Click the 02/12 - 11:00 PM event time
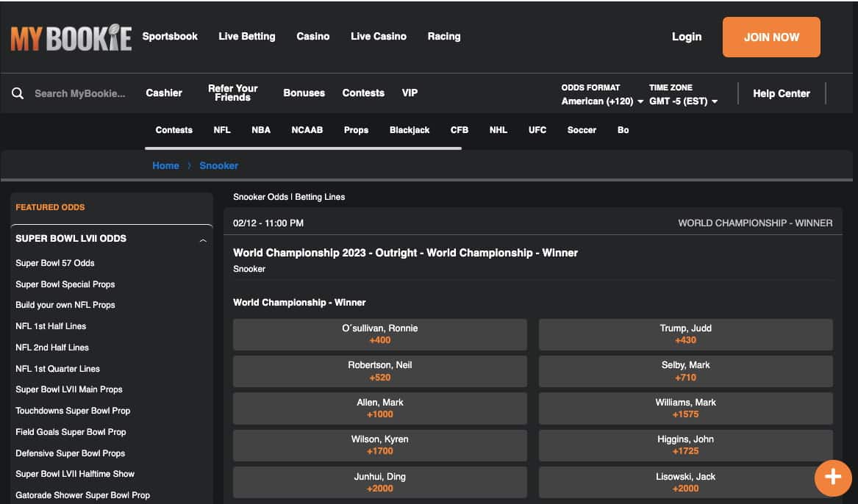The width and height of the screenshot is (858, 504). click(x=268, y=223)
